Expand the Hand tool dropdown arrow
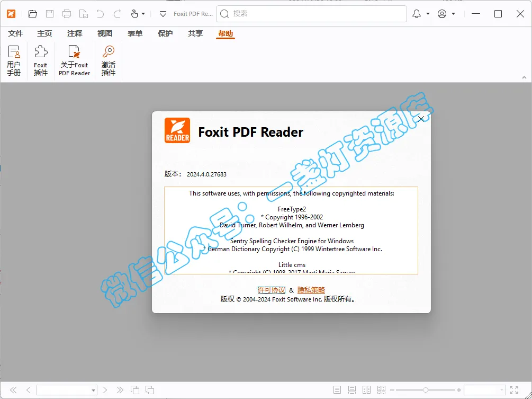This screenshot has height=399, width=532. (143, 14)
